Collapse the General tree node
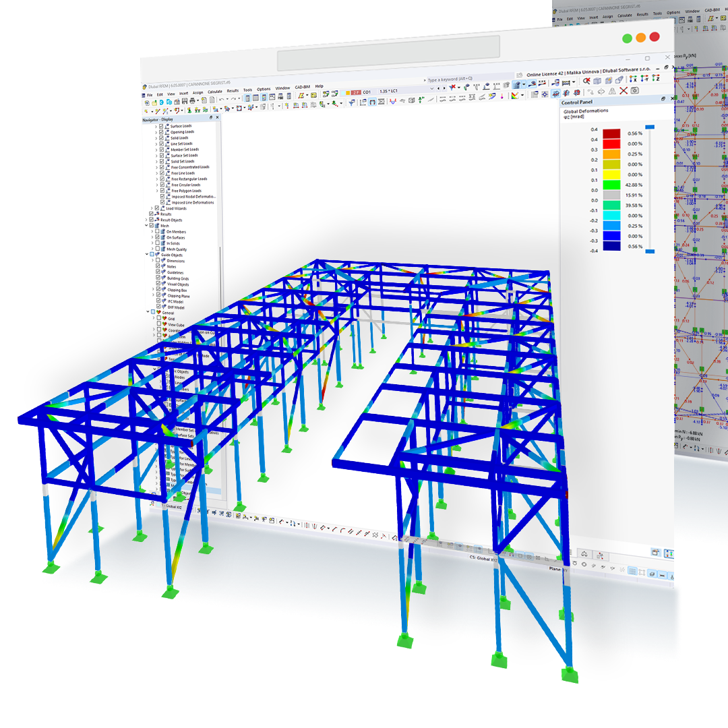Image resolution: width=728 pixels, height=728 pixels. pos(148,311)
